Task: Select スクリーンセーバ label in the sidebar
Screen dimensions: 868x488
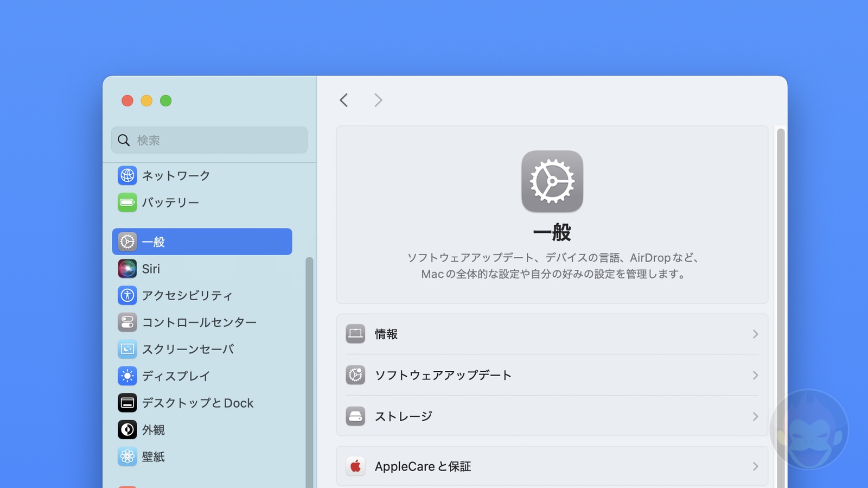Action: pyautogui.click(x=188, y=349)
